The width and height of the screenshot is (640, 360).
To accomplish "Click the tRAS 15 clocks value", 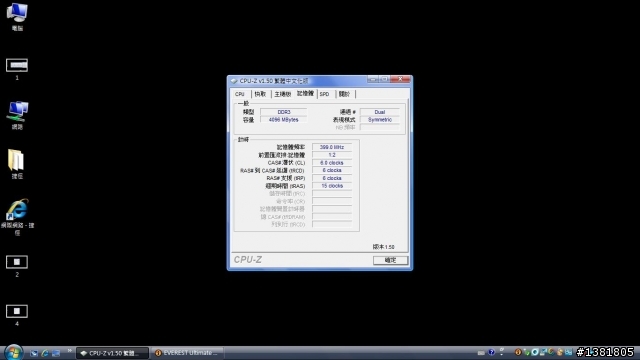I will (x=332, y=186).
